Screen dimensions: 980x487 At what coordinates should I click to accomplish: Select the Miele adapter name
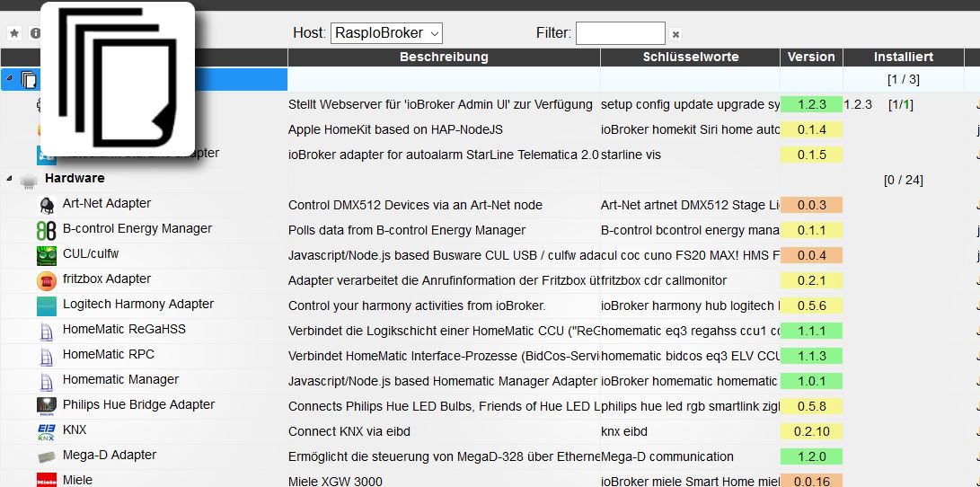click(77, 480)
